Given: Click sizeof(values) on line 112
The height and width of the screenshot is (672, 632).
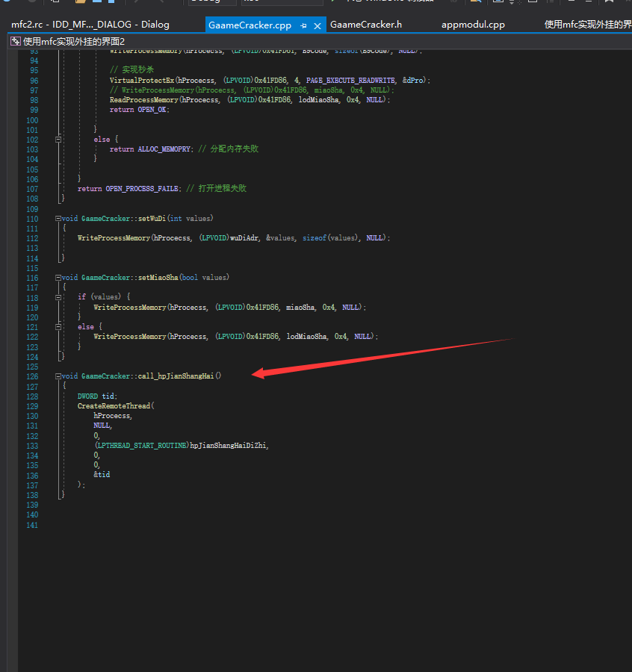Looking at the screenshot, I should click(x=330, y=238).
